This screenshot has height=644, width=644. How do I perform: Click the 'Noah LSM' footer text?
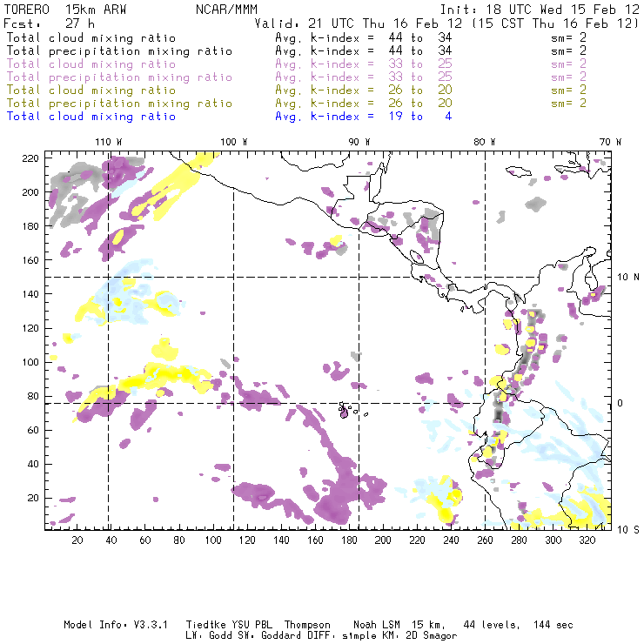377,625
